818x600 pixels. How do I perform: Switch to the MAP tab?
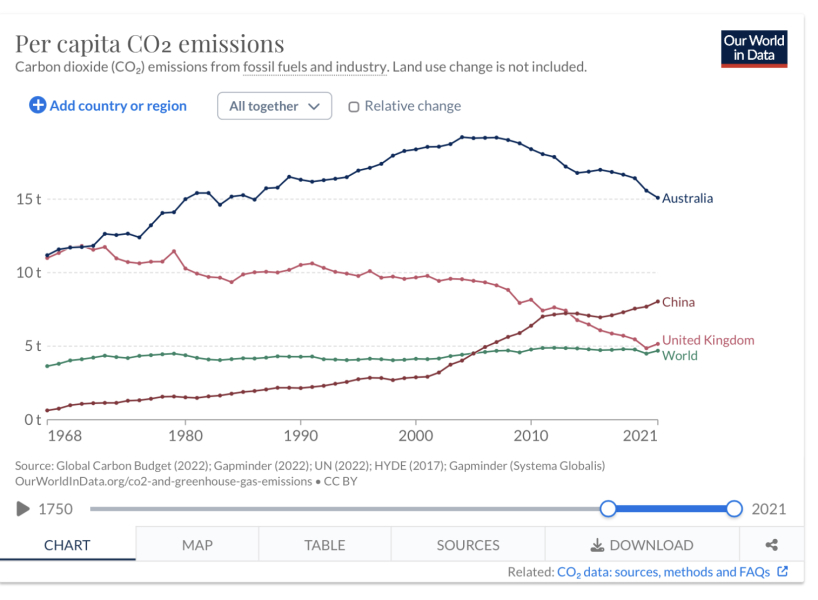tap(197, 545)
